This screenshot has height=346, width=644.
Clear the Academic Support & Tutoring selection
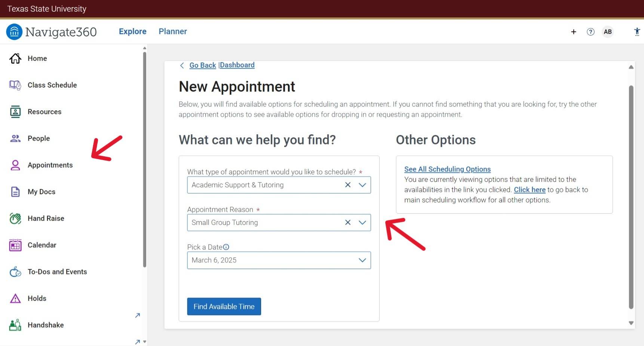click(348, 185)
